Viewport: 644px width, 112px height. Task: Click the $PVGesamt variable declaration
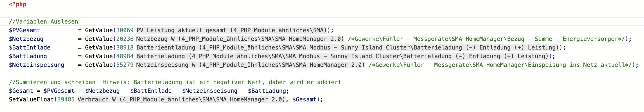pyautogui.click(x=24, y=30)
